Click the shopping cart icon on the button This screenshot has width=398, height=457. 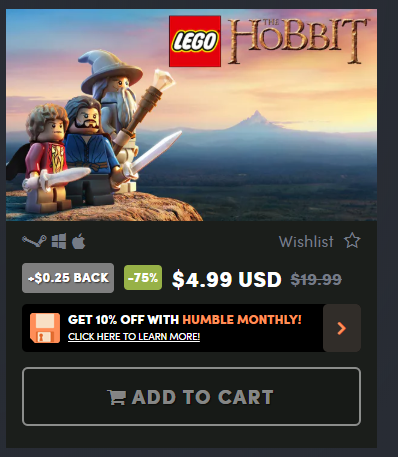point(116,397)
